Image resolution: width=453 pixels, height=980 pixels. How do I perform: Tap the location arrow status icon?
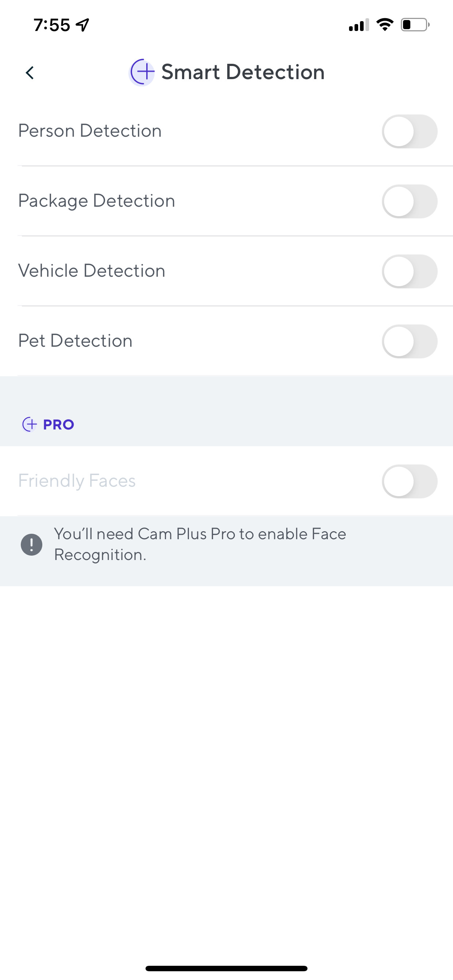click(x=82, y=25)
